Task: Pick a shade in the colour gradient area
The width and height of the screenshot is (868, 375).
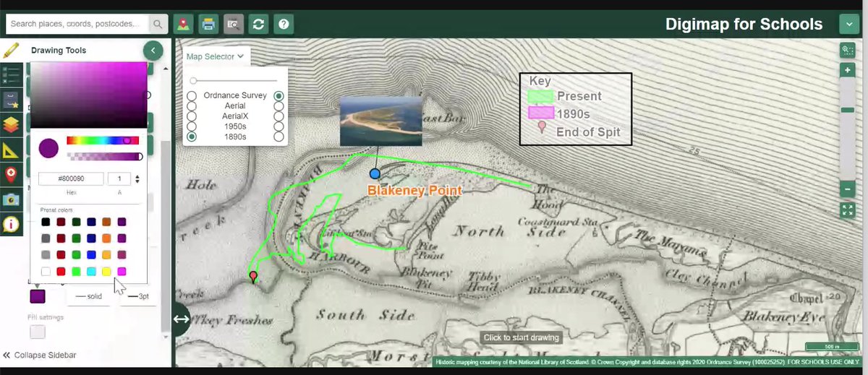Action: tap(89, 95)
